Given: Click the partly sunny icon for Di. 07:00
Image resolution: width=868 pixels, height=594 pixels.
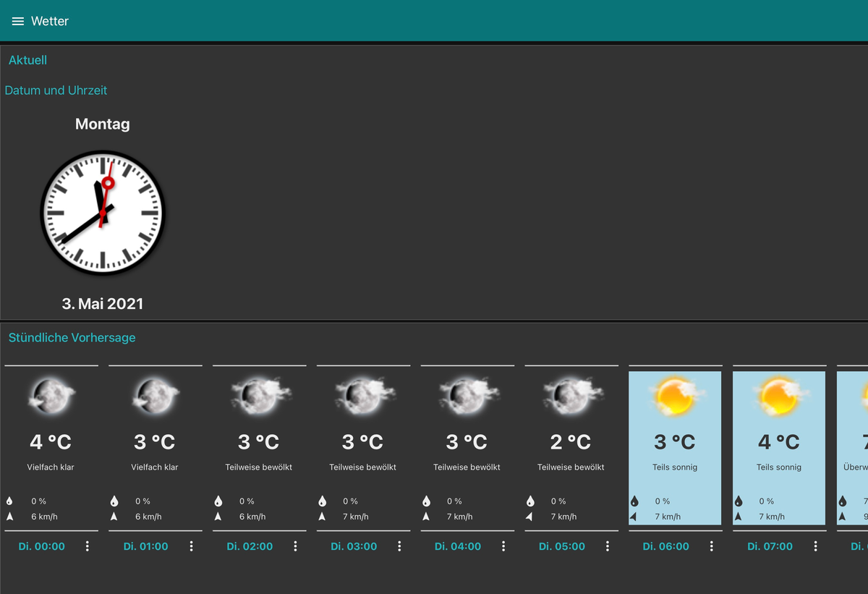Looking at the screenshot, I should click(x=780, y=396).
